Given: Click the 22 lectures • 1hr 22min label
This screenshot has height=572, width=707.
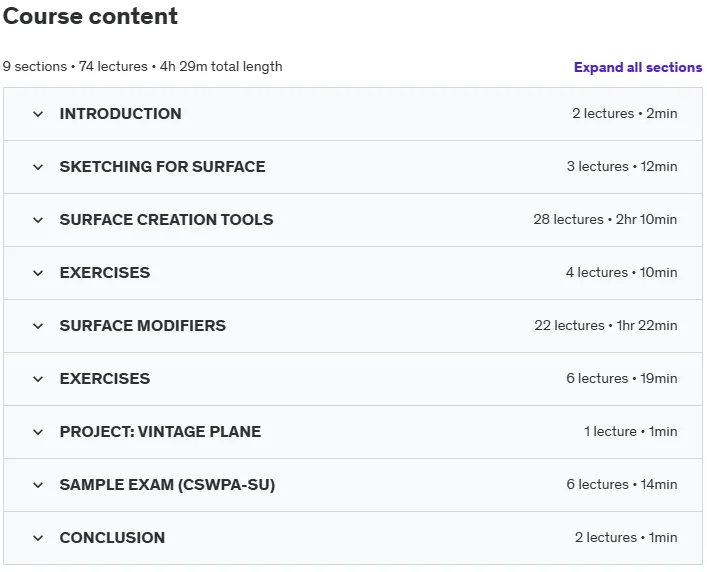Looking at the screenshot, I should pyautogui.click(x=606, y=325).
